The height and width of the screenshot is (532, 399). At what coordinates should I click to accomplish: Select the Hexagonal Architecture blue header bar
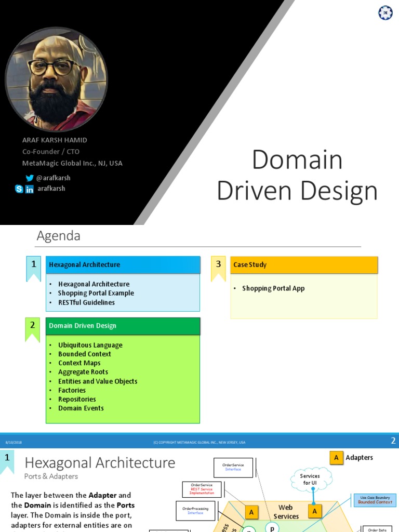click(123, 264)
